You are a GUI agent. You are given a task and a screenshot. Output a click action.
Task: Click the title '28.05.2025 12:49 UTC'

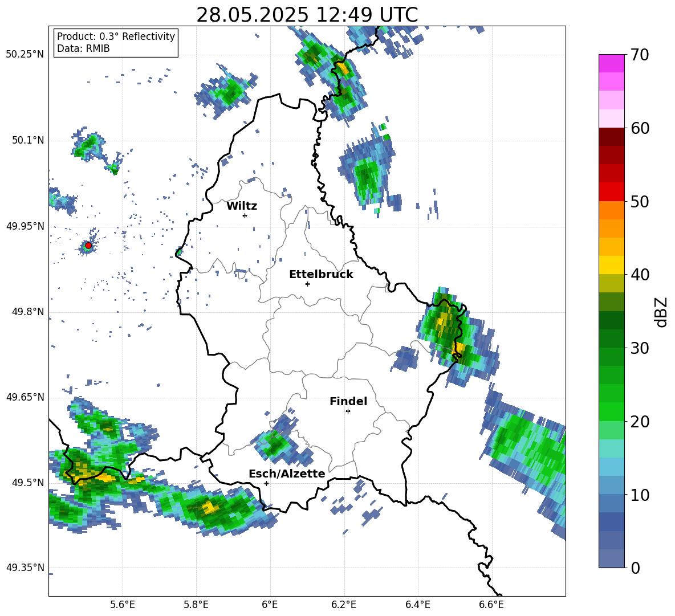pos(307,15)
